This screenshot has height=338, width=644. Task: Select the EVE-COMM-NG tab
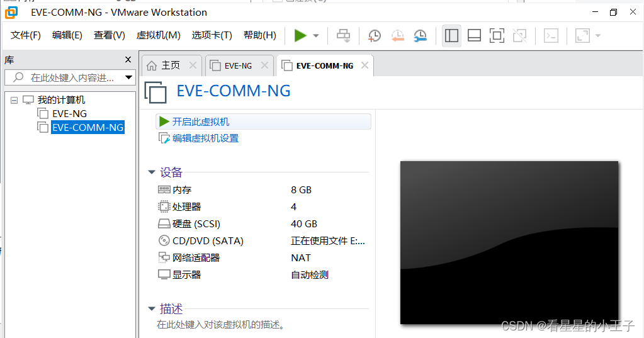(x=324, y=65)
